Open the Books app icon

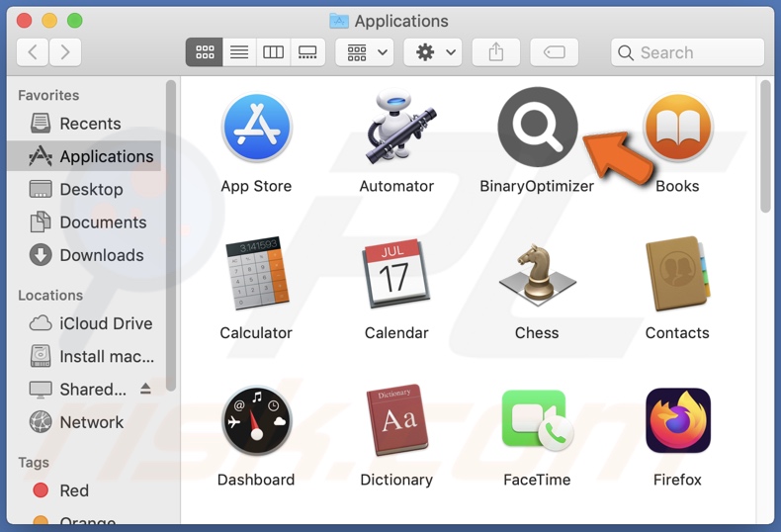677,128
